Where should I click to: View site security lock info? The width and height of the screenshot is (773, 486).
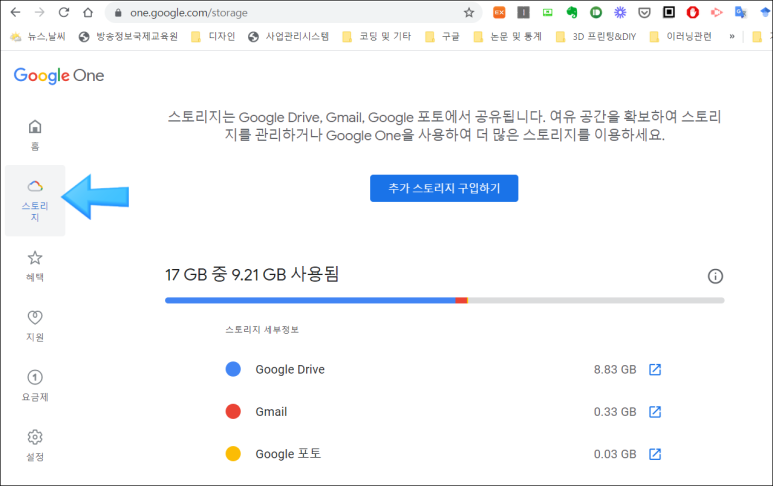118,13
